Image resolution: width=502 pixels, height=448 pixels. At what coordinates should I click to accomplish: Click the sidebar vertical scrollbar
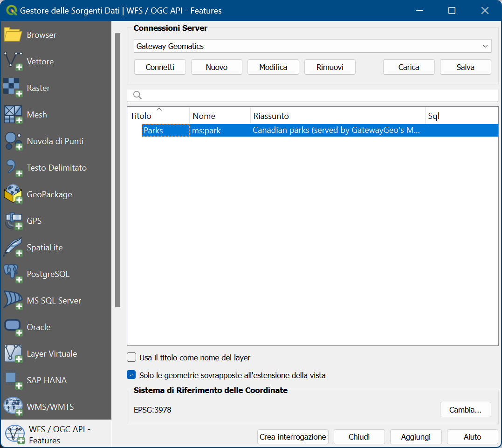click(118, 170)
